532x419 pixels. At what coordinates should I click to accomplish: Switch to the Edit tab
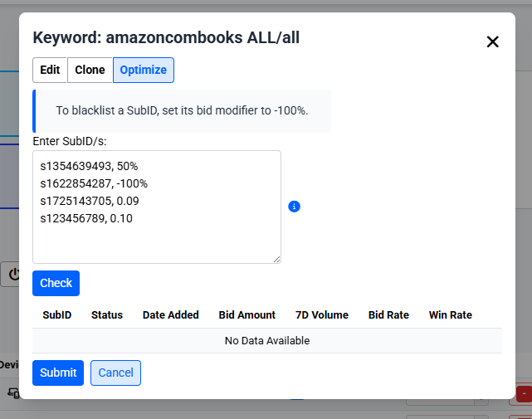tap(50, 70)
